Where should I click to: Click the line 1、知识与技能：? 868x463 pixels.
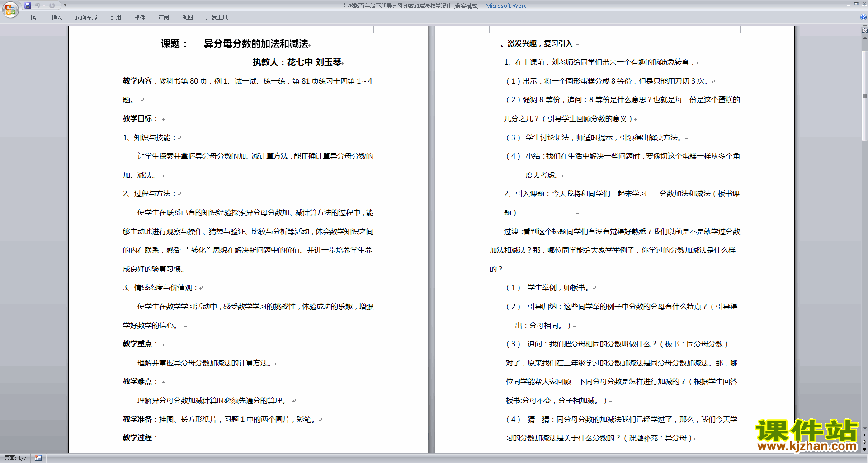pos(150,137)
